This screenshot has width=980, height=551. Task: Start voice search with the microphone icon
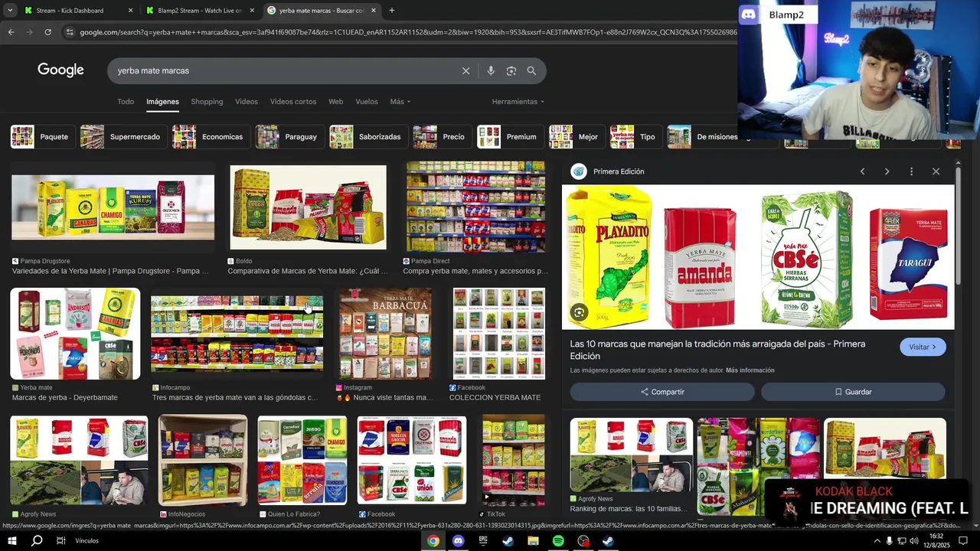tap(491, 70)
